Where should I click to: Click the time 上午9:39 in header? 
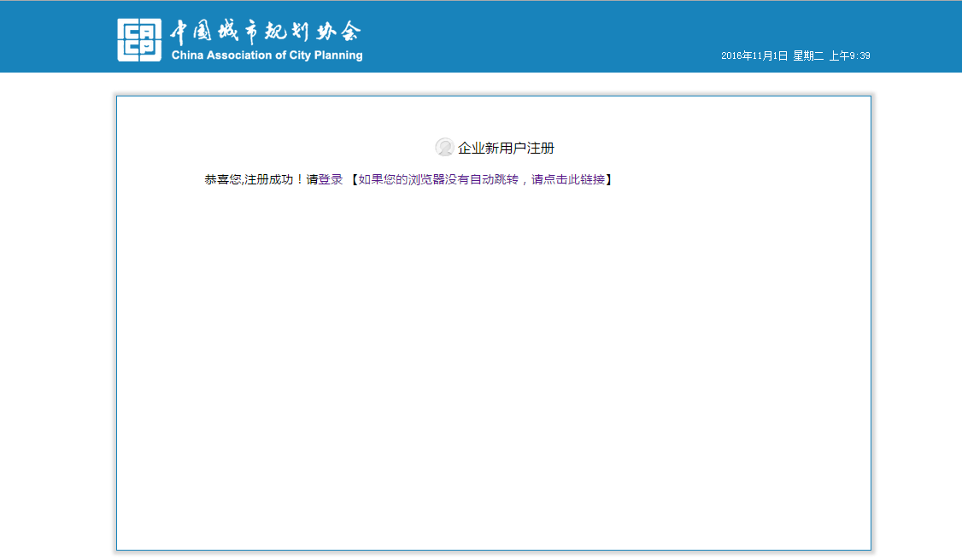coord(849,56)
